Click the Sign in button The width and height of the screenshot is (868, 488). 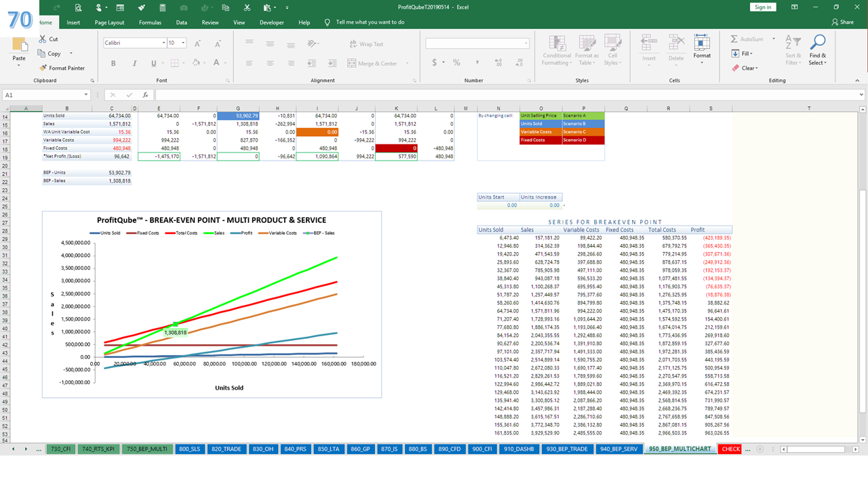pyautogui.click(x=763, y=7)
